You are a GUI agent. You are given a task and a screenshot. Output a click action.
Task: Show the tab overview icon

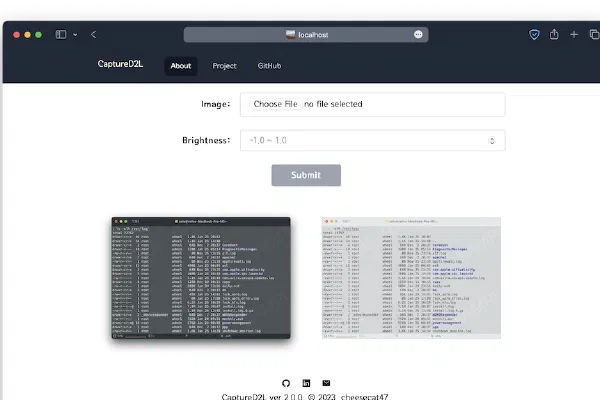coord(593,34)
